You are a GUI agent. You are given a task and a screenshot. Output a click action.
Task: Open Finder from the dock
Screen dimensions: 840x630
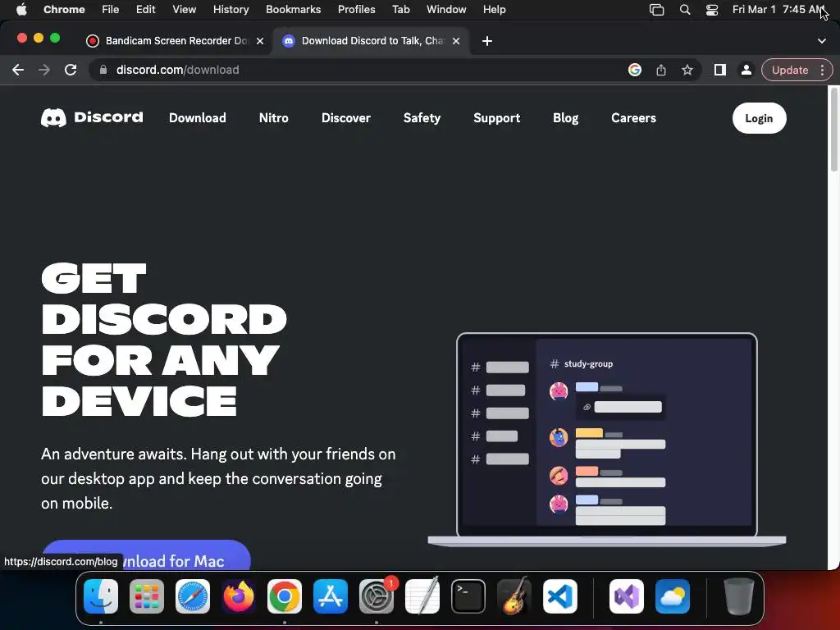(x=101, y=596)
